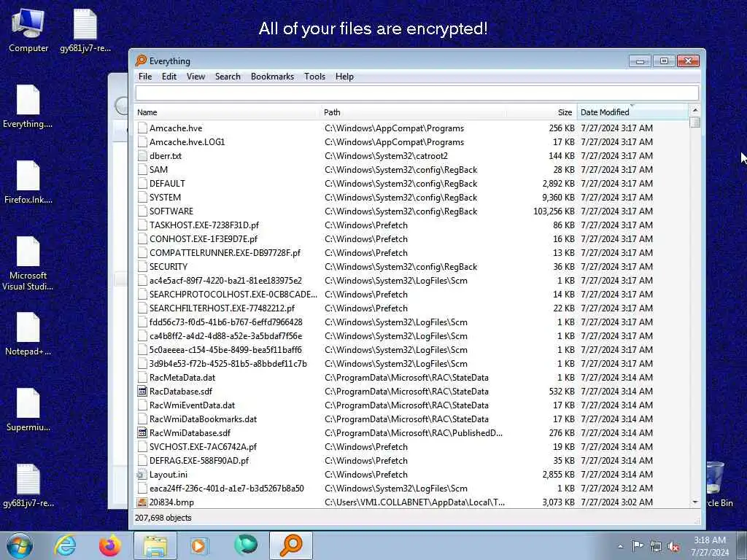Select the DEFAULT file row
The image size is (747, 560).
(411, 183)
